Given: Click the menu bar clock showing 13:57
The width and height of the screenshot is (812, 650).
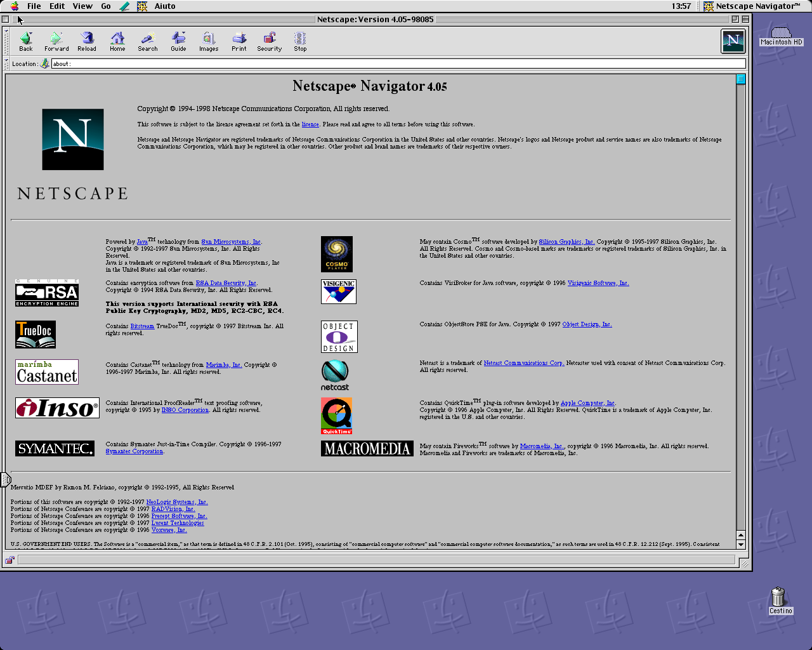Looking at the screenshot, I should pyautogui.click(x=681, y=6).
